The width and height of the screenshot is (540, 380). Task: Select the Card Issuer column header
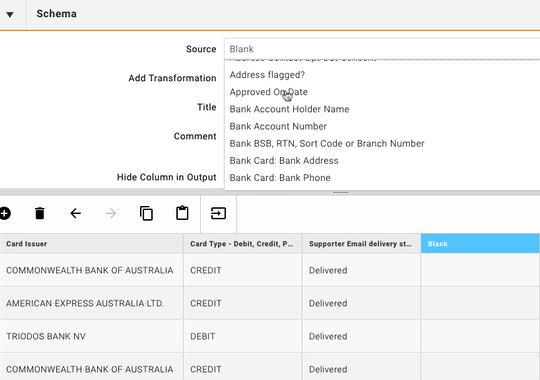pos(92,244)
